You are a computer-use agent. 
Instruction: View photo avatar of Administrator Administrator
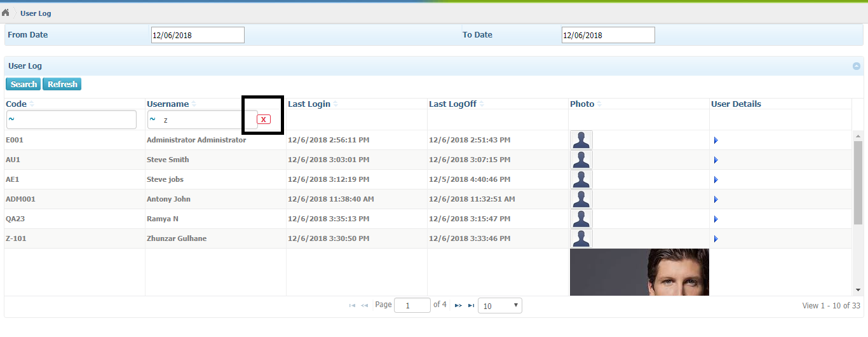581,140
